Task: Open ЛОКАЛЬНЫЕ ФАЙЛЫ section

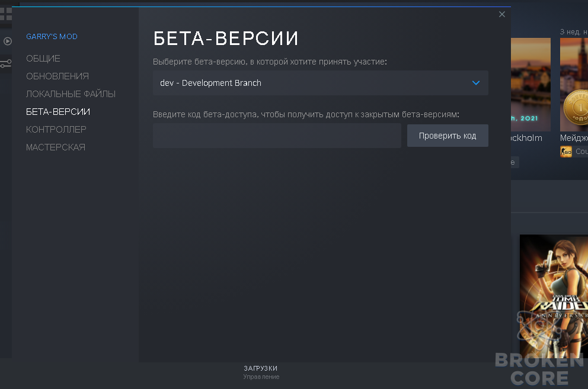Action: pos(71,94)
